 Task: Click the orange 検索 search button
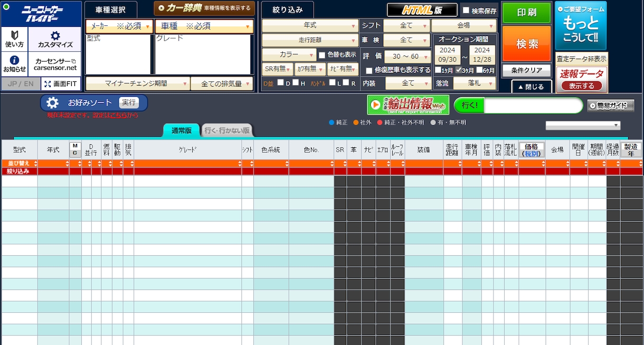coord(526,44)
